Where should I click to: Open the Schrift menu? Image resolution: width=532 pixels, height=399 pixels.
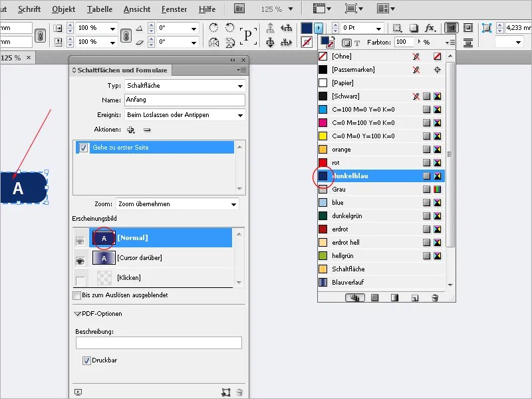coord(29,9)
